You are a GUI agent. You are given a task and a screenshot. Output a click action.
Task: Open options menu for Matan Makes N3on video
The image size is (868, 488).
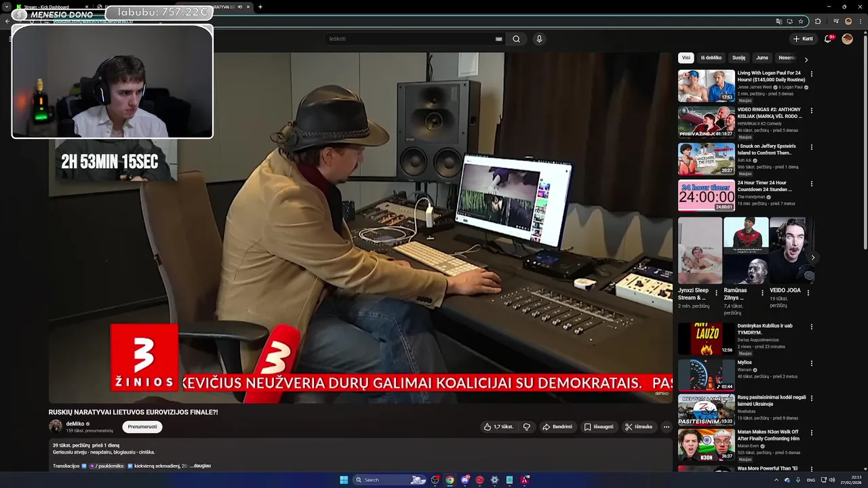(x=812, y=433)
